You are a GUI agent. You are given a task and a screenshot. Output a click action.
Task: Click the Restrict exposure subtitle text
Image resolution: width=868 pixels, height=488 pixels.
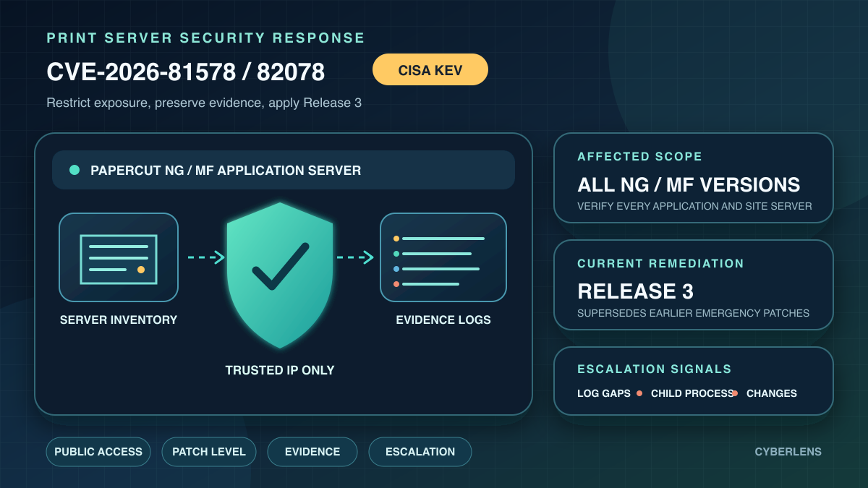pyautogui.click(x=204, y=103)
